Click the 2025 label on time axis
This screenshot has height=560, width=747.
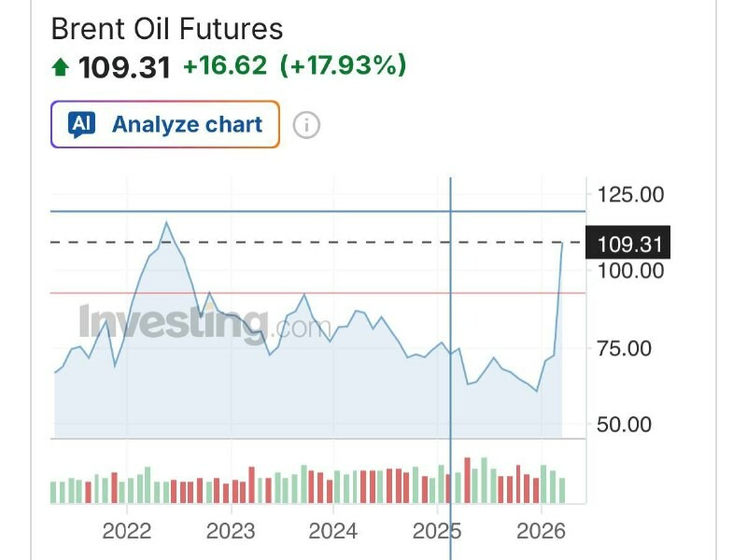tap(437, 531)
